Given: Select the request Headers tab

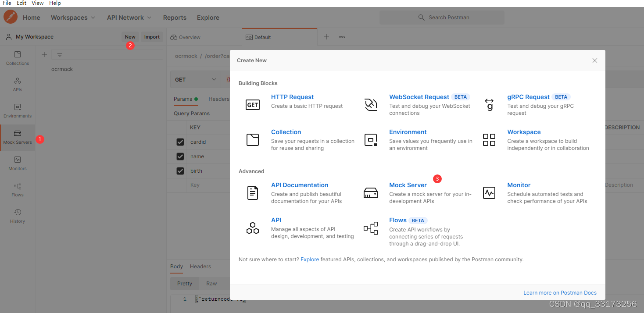Looking at the screenshot, I should (218, 99).
